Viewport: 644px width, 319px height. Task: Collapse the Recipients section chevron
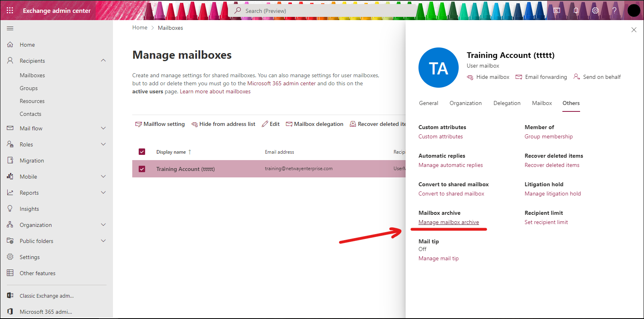(x=103, y=60)
